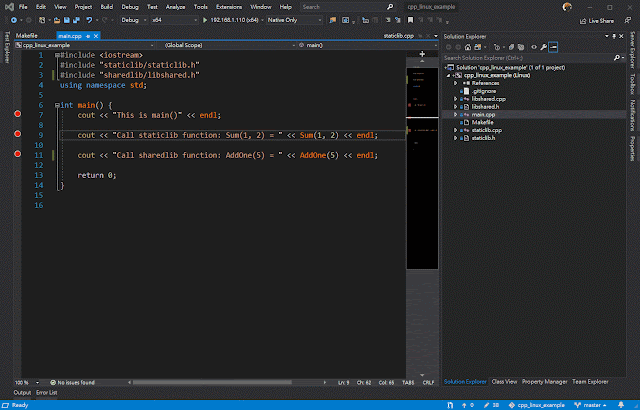Toggle the breakpoint on line 7
Screen dimensions: 640x410
[x=17, y=115]
